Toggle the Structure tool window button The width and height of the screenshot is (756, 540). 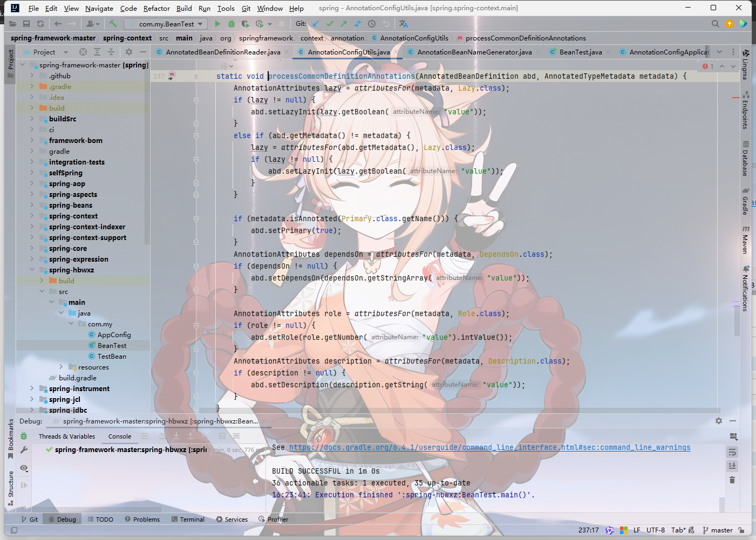click(11, 488)
